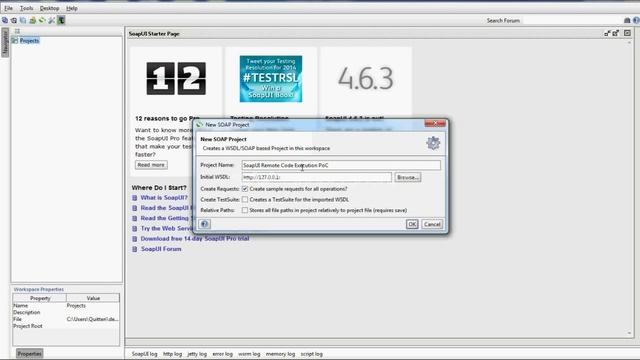This screenshot has height=360, width=640.
Task: Close the New SOAP Project dialog
Action: tap(435, 123)
